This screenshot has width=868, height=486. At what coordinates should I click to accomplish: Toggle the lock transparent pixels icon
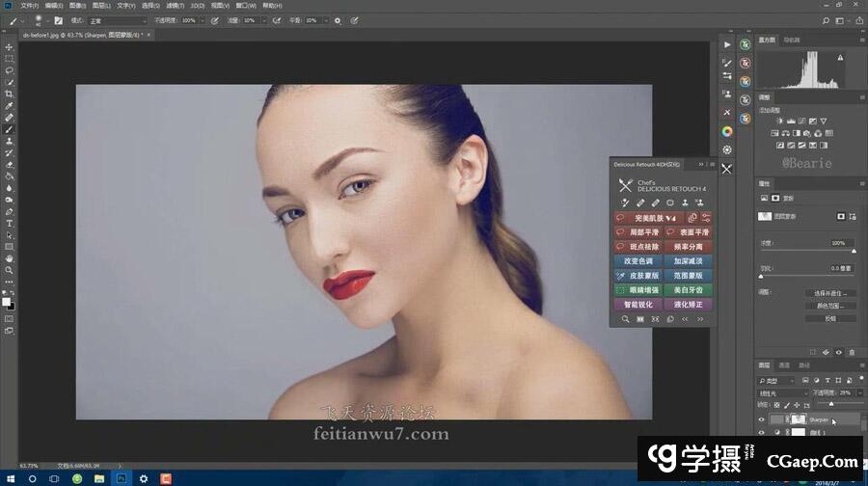pyautogui.click(x=777, y=406)
